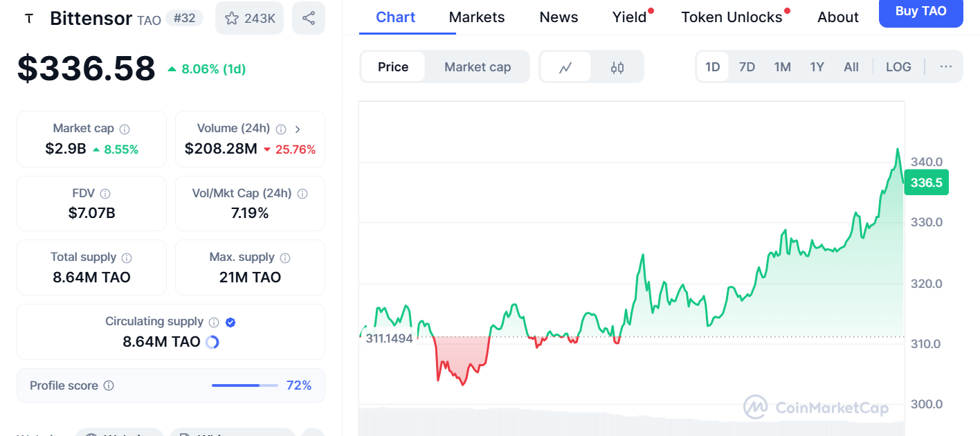980x436 pixels.
Task: Click circulating supply progress ring icon
Action: pos(212,342)
